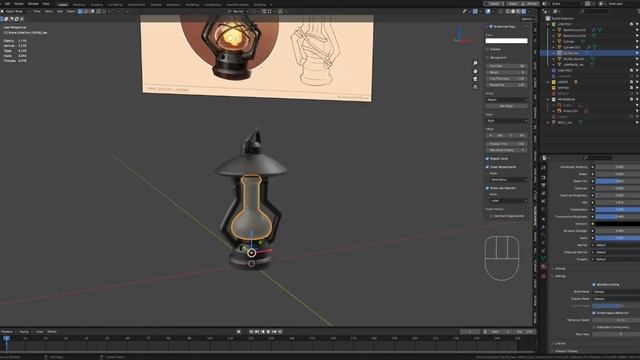The height and width of the screenshot is (360, 640).
Task: Switch viewport to material preview shading
Action: (518, 11)
